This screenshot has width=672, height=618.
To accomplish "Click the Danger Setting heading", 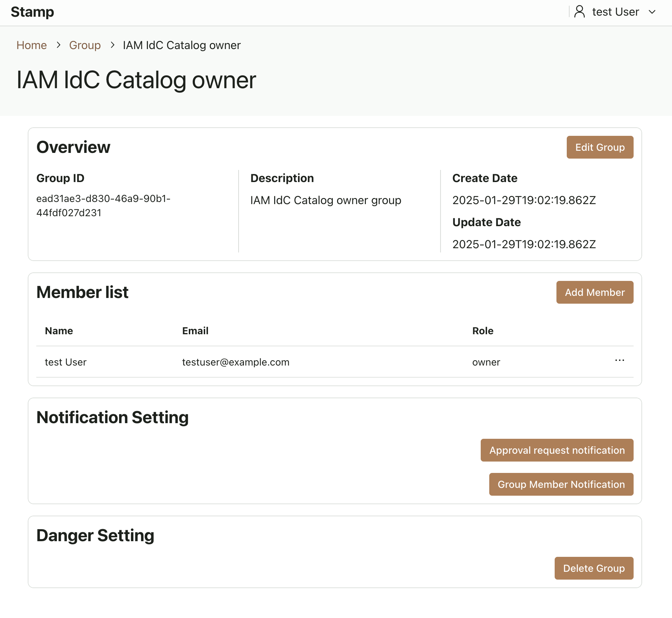I will (95, 536).
